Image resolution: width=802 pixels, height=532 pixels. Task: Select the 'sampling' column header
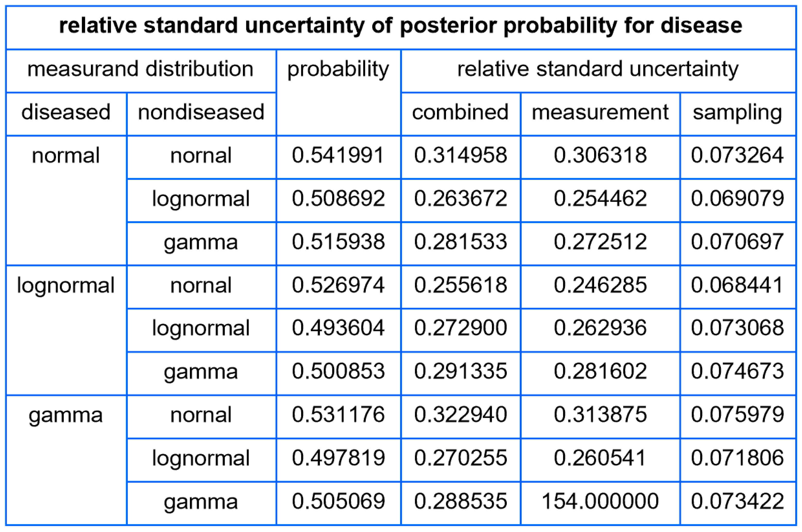click(738, 112)
